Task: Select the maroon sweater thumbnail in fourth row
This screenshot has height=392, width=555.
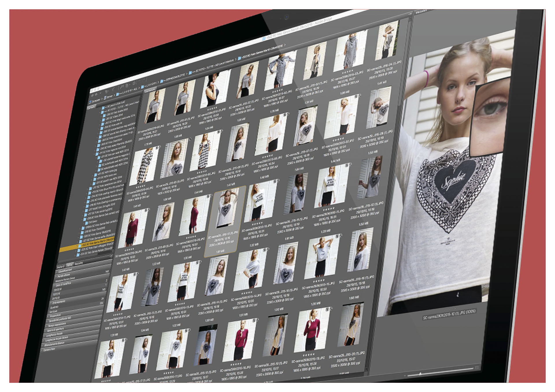Action: pos(132,228)
